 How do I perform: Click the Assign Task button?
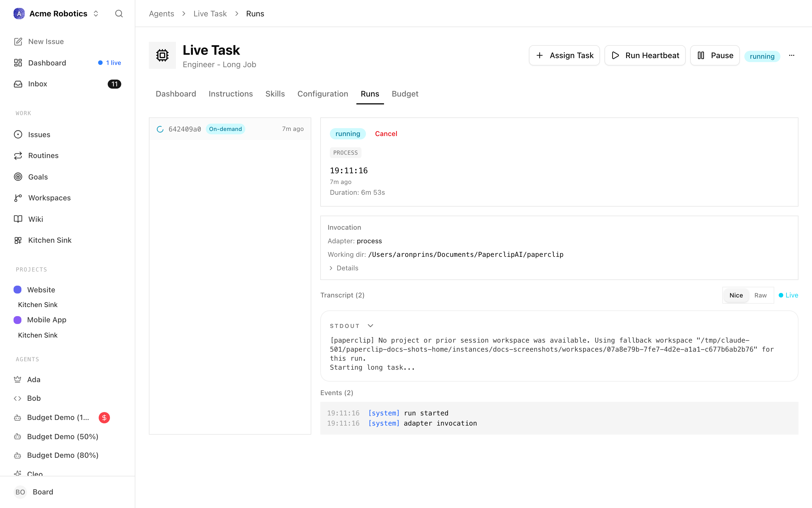[x=564, y=55]
